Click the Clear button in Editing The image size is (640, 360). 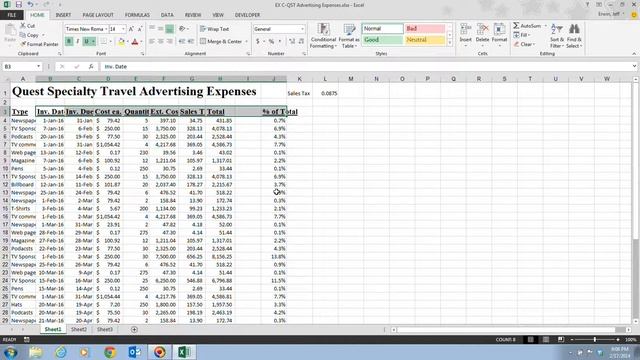(524, 44)
